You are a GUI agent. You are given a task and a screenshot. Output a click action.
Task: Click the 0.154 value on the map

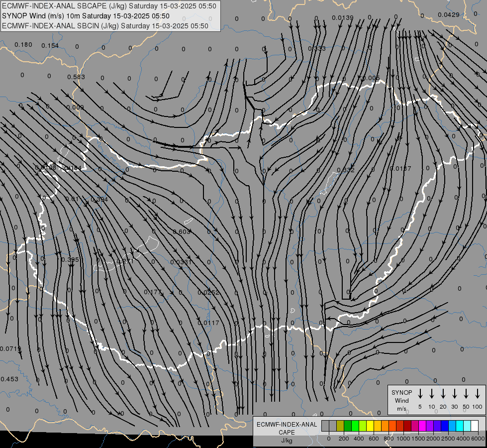coord(50,46)
